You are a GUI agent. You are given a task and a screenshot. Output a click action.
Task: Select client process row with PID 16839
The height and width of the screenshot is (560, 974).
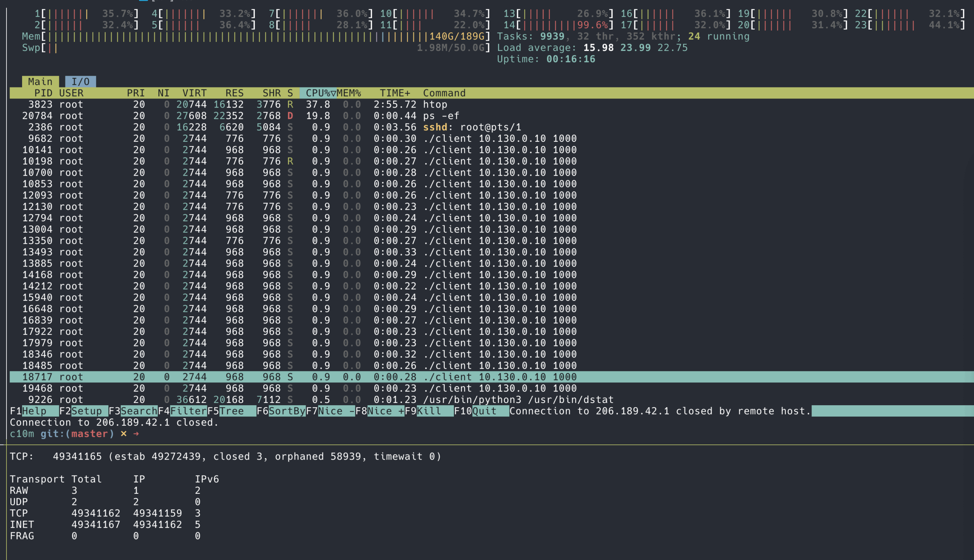pos(492,320)
